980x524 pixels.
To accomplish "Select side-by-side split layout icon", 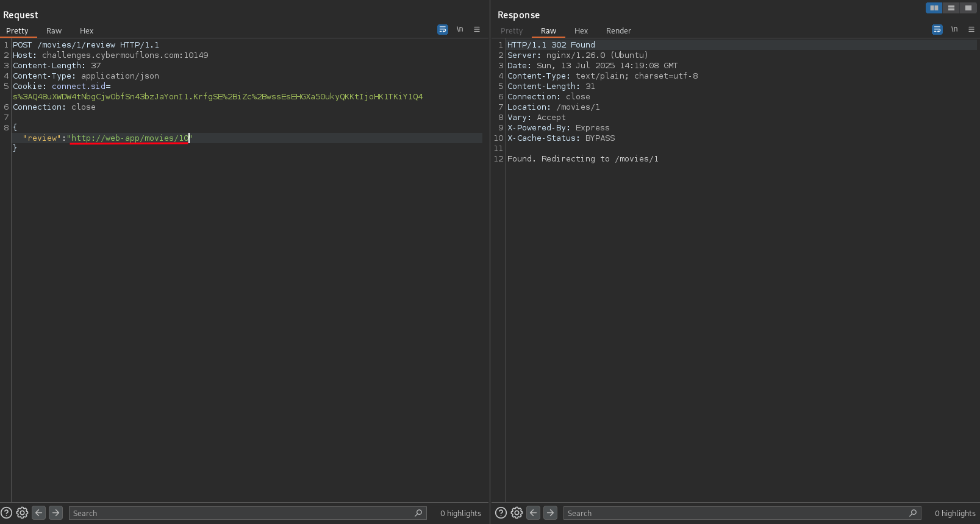I will click(x=934, y=8).
